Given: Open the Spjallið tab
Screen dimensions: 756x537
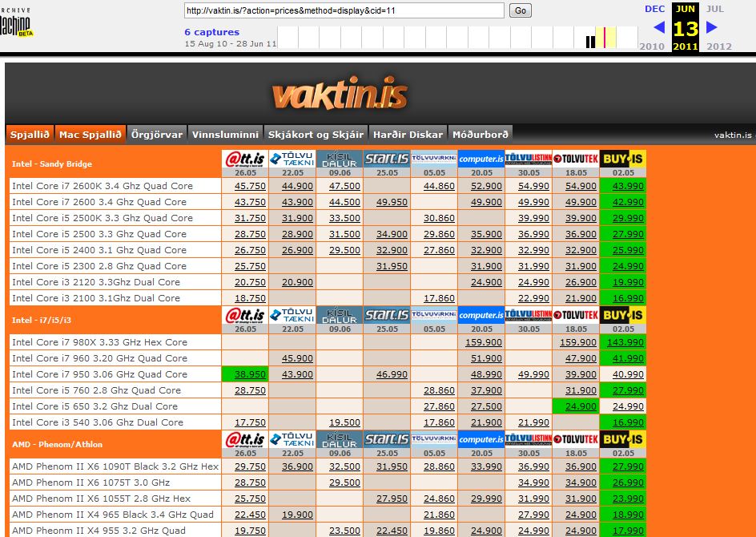Looking at the screenshot, I should coord(30,135).
